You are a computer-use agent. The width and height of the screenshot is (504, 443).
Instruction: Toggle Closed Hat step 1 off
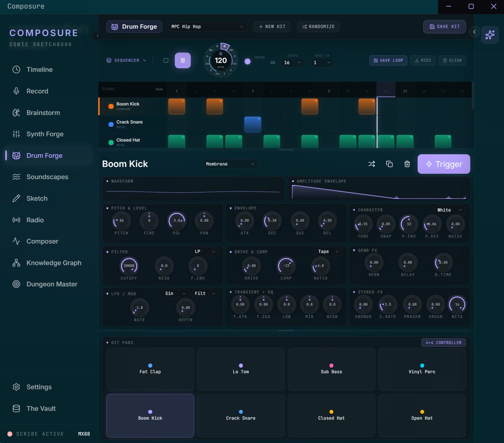point(177,142)
